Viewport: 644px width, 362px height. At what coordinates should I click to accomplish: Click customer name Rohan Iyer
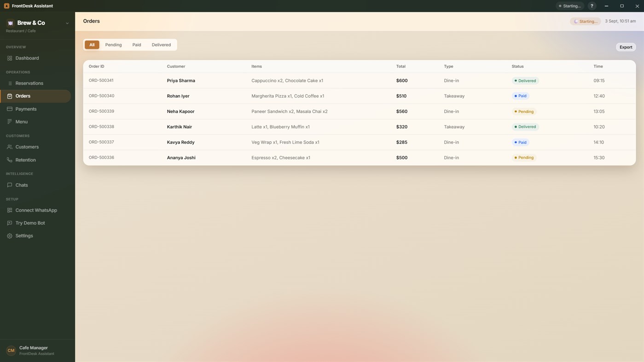point(178,96)
